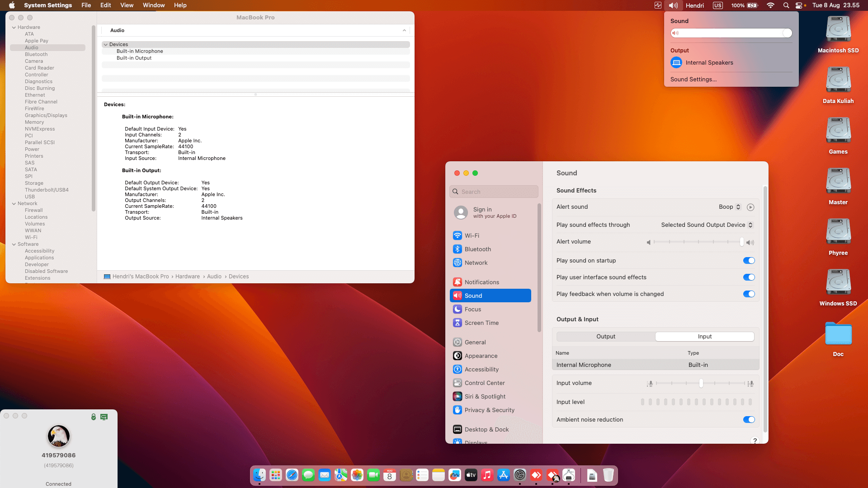
Task: Open the help question mark button
Action: [x=755, y=441]
